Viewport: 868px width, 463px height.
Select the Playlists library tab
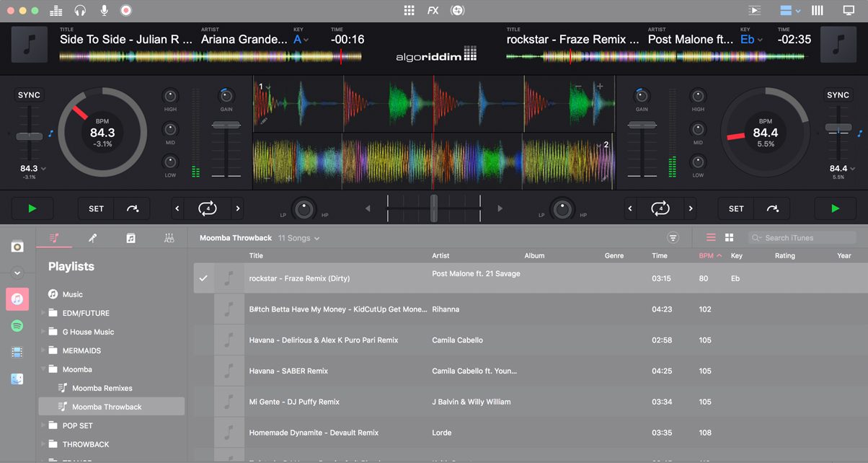[x=55, y=238]
